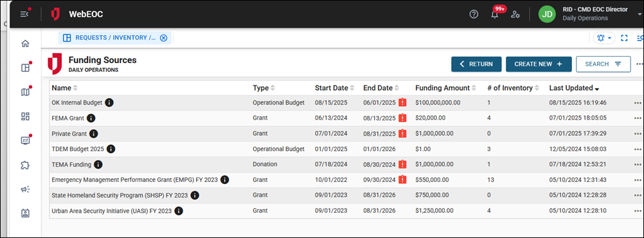Screen dimensions: 644x238
Task: Open the plugins puzzle sidebar icon
Action: 26,165
